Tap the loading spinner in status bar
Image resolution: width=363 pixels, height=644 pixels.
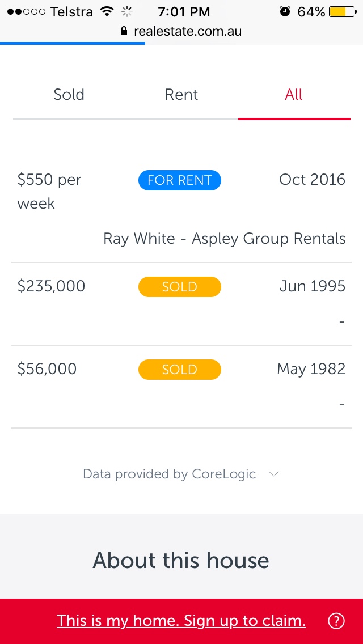(x=126, y=11)
